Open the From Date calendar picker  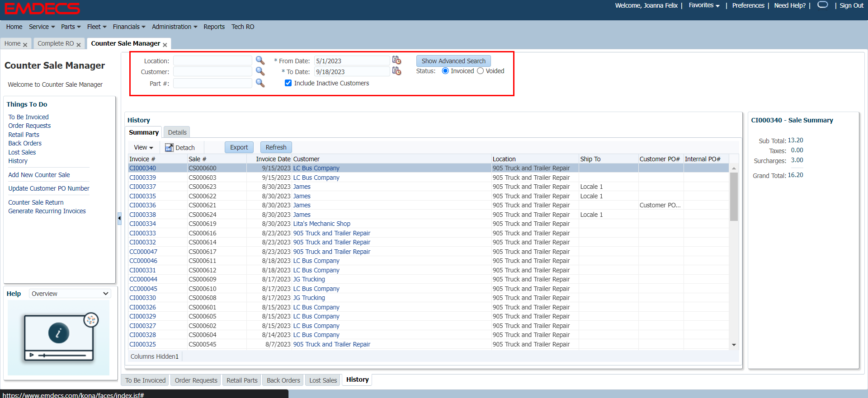click(396, 60)
